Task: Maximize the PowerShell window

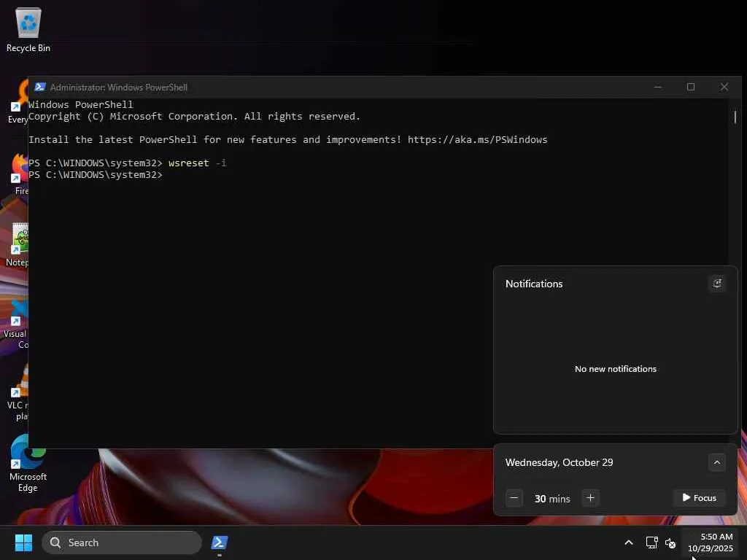Action: point(691,87)
